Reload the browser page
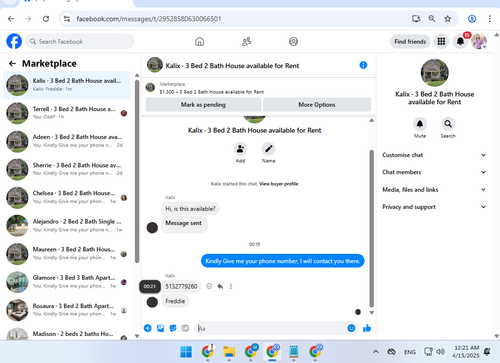Image resolution: width=500 pixels, height=363 pixels. click(x=46, y=19)
